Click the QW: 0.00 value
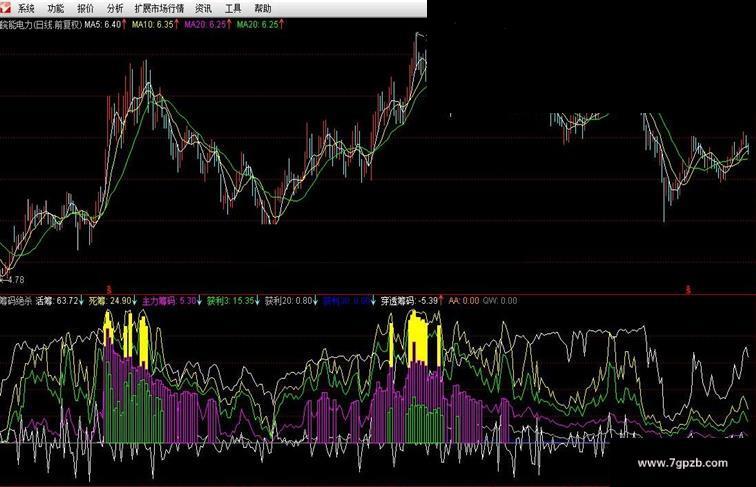Screen dimensions: 756x487 coord(500,301)
